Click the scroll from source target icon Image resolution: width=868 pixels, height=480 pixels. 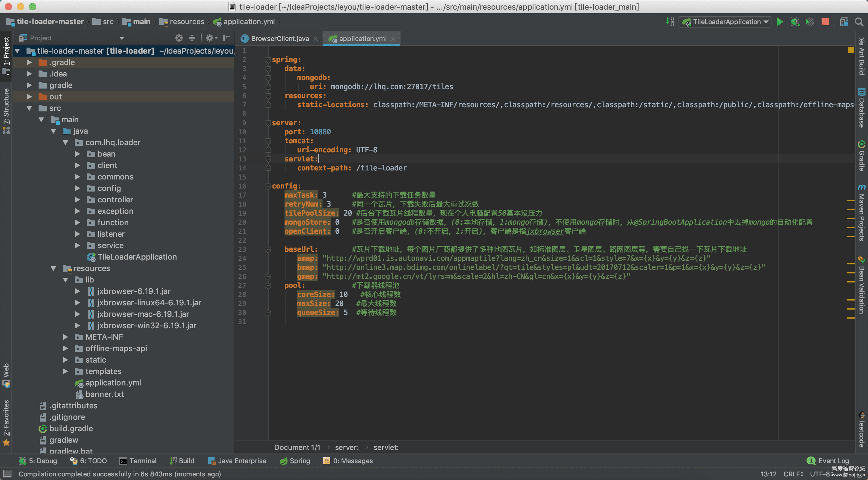(179, 38)
